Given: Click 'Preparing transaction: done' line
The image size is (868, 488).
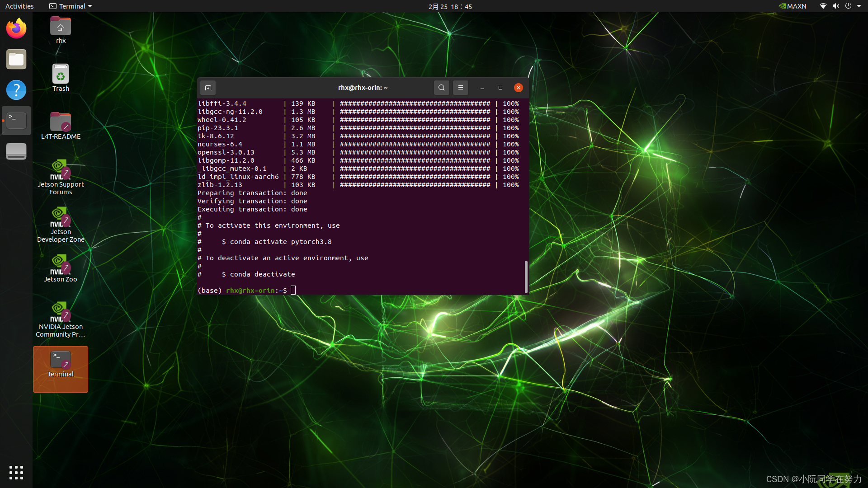Looking at the screenshot, I should click(252, 193).
